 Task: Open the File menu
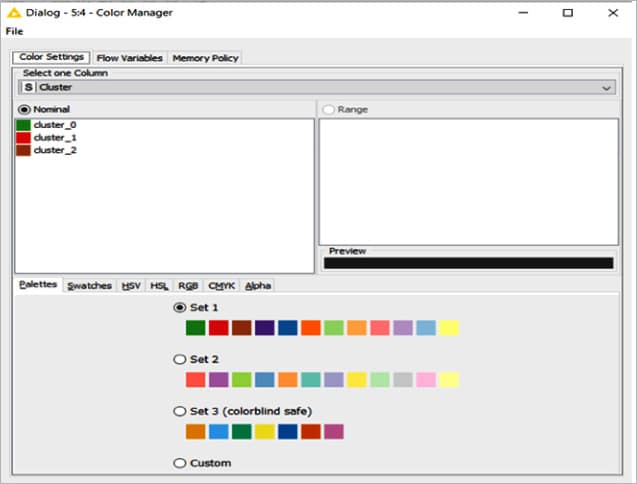[x=14, y=31]
